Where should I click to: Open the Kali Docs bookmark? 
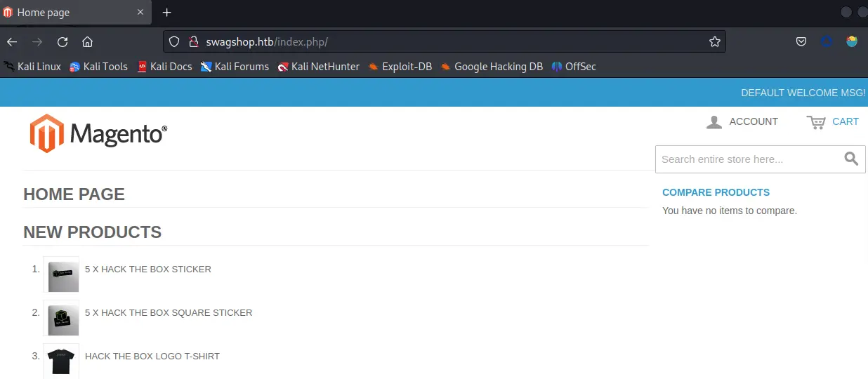click(x=164, y=67)
